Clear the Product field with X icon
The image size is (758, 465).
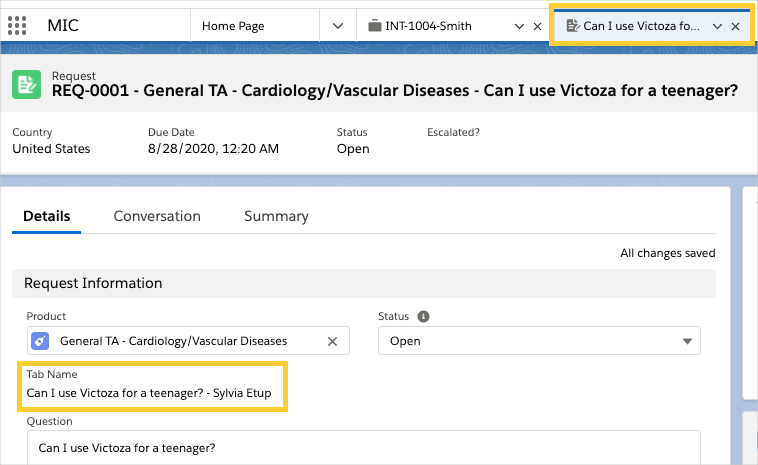(x=333, y=341)
